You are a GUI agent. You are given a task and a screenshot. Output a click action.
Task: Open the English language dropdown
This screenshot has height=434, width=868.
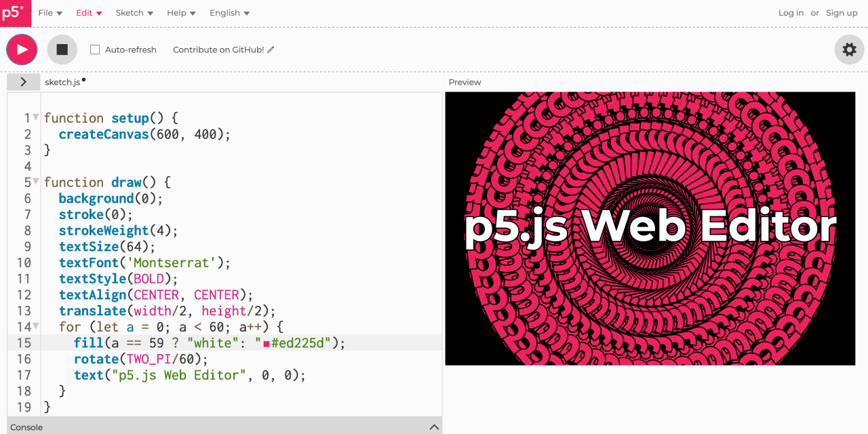[229, 13]
